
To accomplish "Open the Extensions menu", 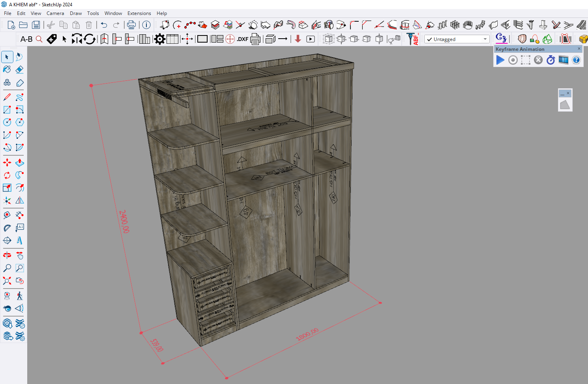I will pyautogui.click(x=139, y=13).
